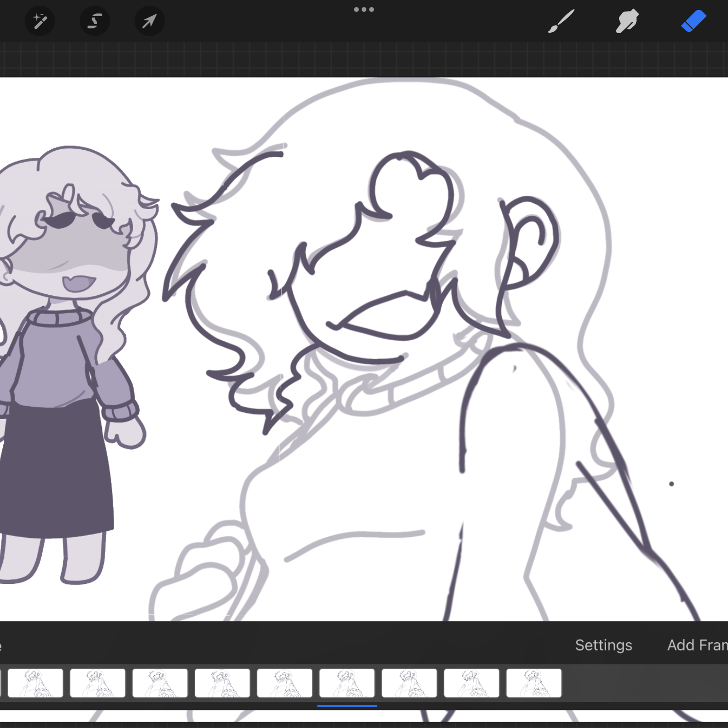Jump to the second frame in timeline

pos(98,683)
